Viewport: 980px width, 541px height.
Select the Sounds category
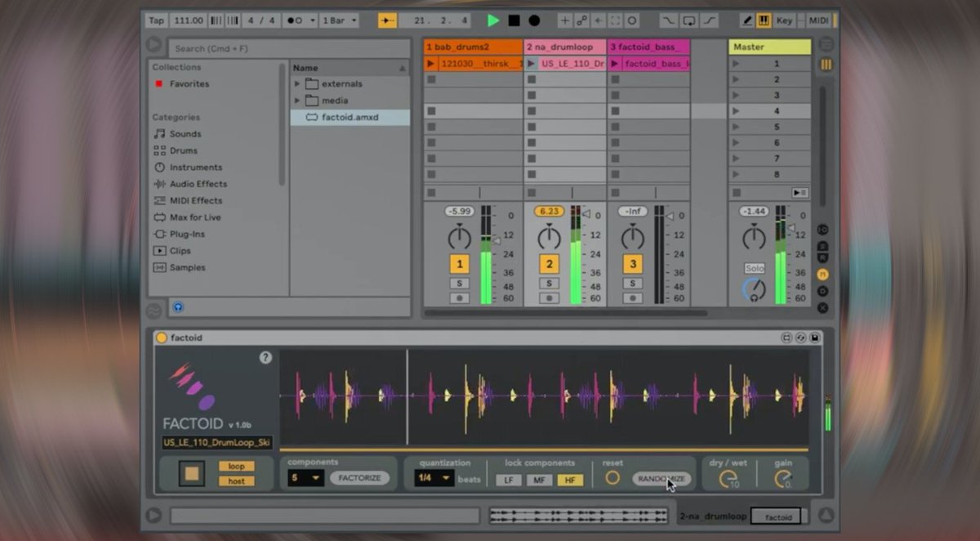point(185,134)
